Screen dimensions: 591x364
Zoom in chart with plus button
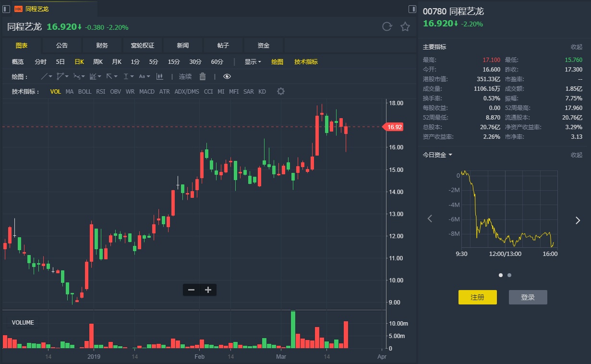tap(208, 290)
